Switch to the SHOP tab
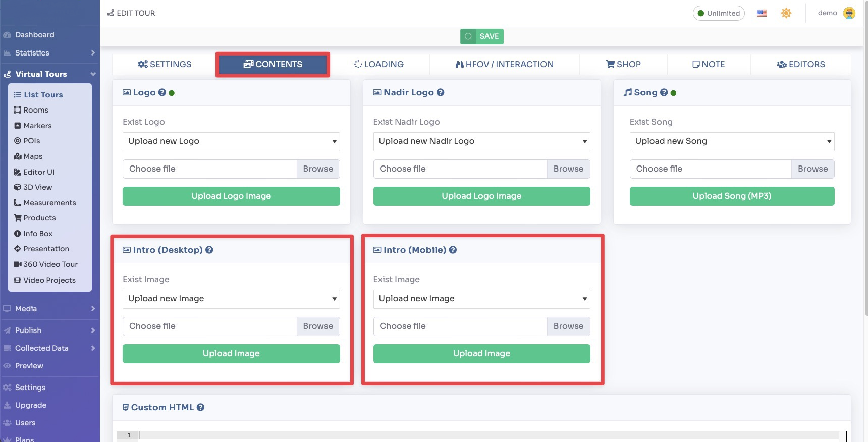 tap(623, 65)
